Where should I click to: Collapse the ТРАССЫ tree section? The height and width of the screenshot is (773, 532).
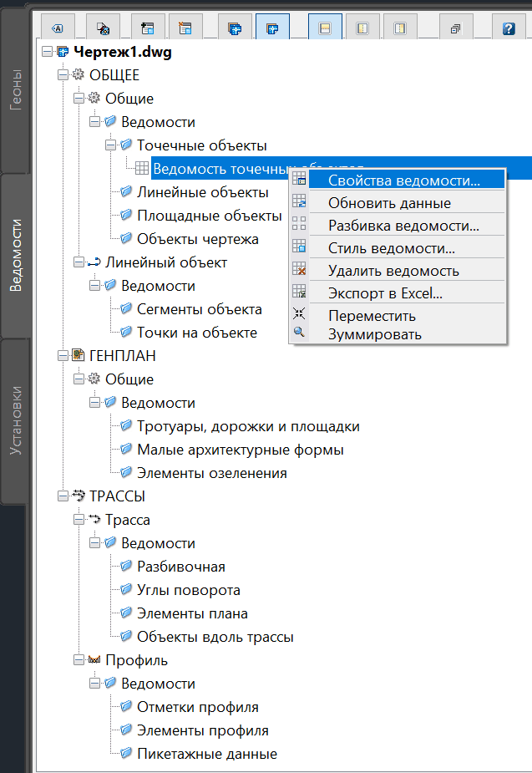pyautogui.click(x=63, y=496)
